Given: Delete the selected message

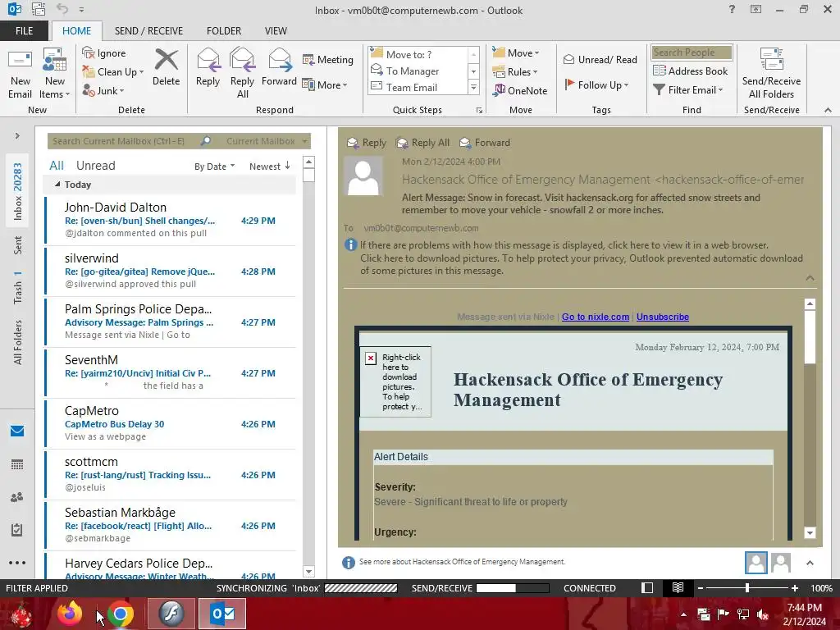Looking at the screenshot, I should (166, 67).
